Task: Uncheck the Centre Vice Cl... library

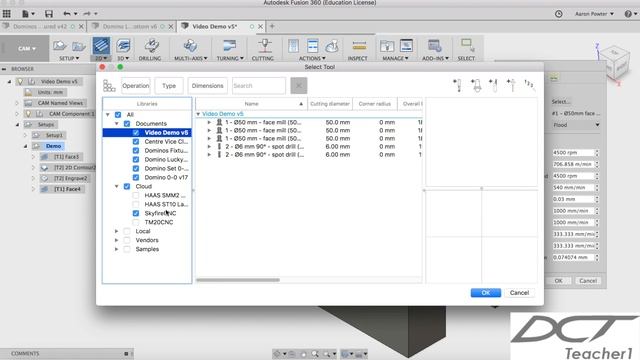Action: pos(136,142)
